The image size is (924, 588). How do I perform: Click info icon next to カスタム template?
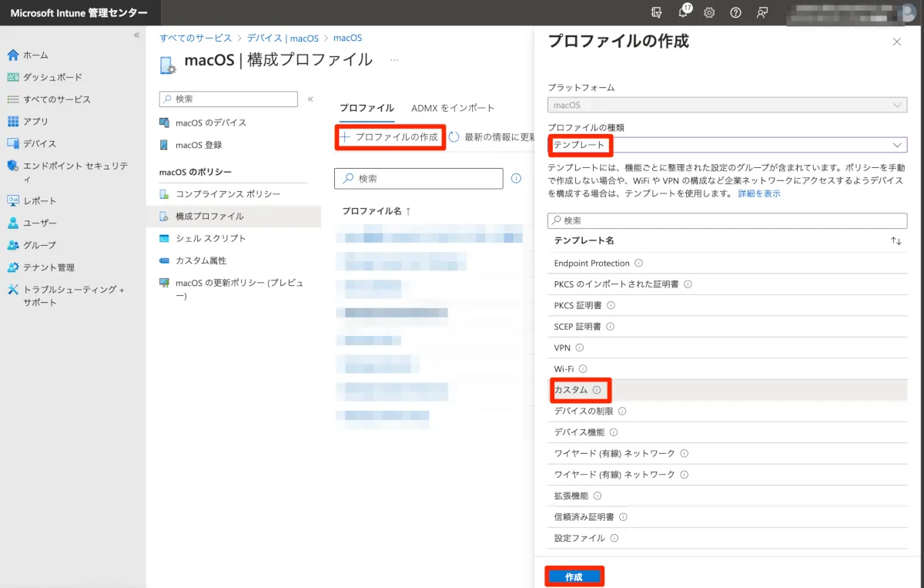pyautogui.click(x=597, y=390)
